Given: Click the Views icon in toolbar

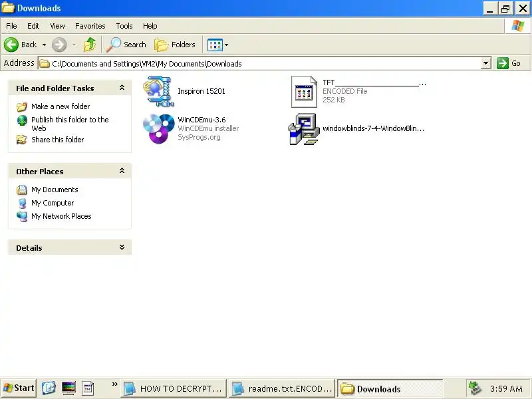Looking at the screenshot, I should [215, 45].
